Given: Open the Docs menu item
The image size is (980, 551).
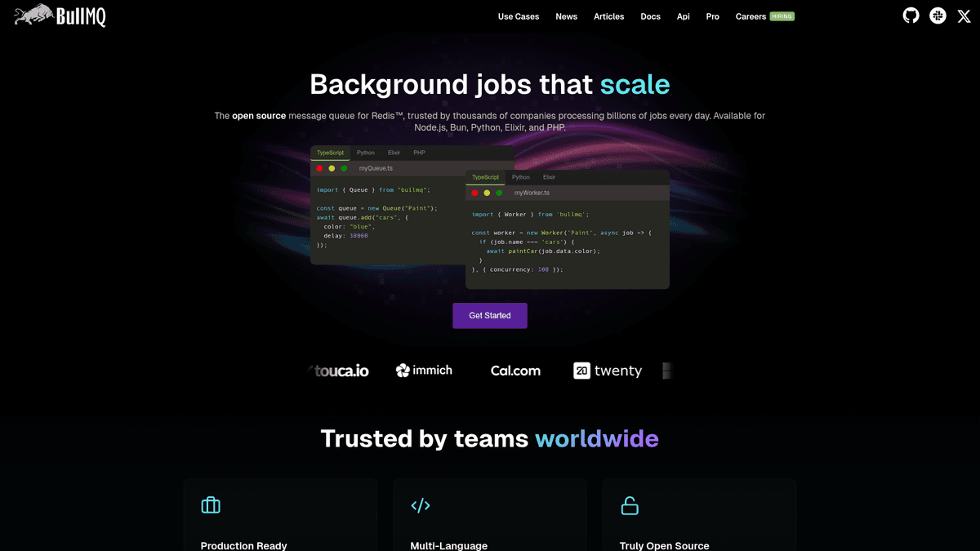Looking at the screenshot, I should tap(650, 16).
